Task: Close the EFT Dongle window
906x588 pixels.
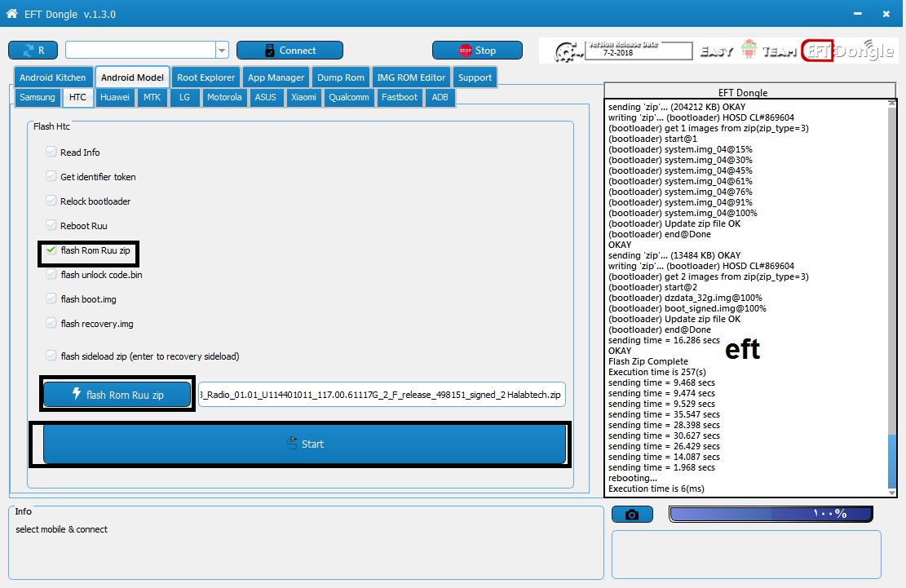Action: 886,14
